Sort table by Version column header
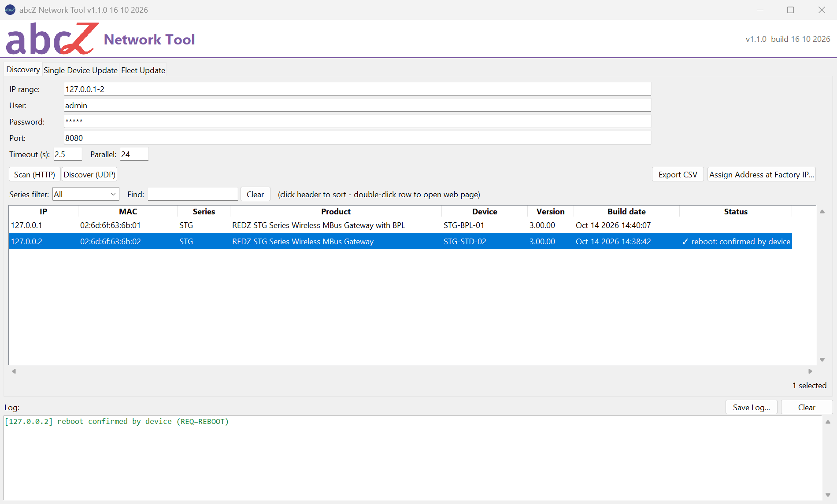Screen dimensions: 837x504 [550, 211]
